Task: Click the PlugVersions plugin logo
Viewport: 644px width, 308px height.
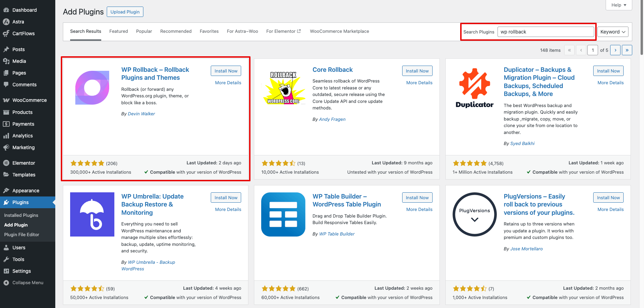Action: [475, 214]
